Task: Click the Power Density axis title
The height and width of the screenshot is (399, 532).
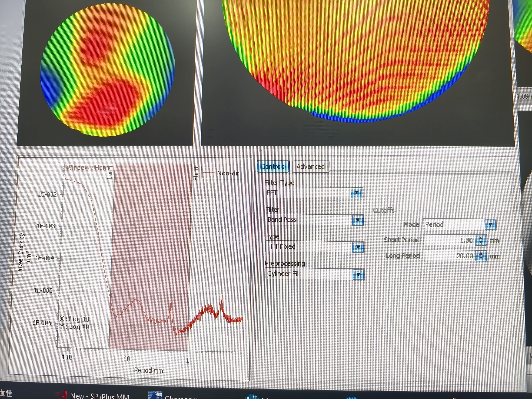Action: [21, 253]
